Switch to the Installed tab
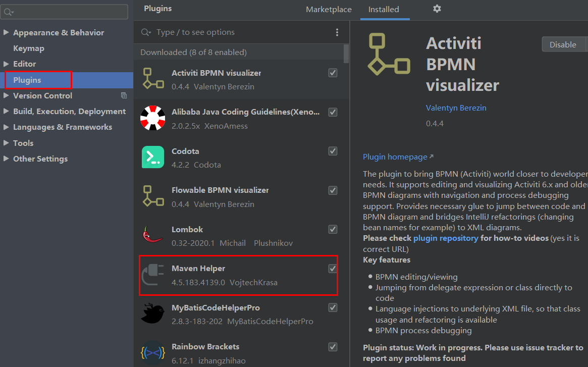This screenshot has height=367, width=588. [384, 10]
